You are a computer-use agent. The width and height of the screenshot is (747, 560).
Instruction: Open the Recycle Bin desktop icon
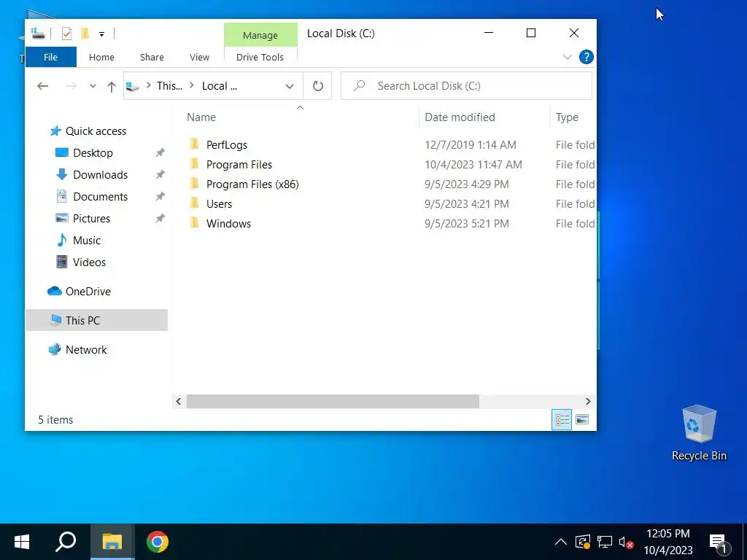coord(699,433)
